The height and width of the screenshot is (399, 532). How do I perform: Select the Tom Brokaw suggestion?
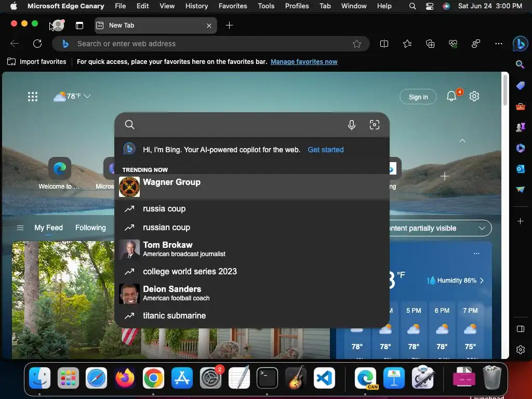pos(252,249)
